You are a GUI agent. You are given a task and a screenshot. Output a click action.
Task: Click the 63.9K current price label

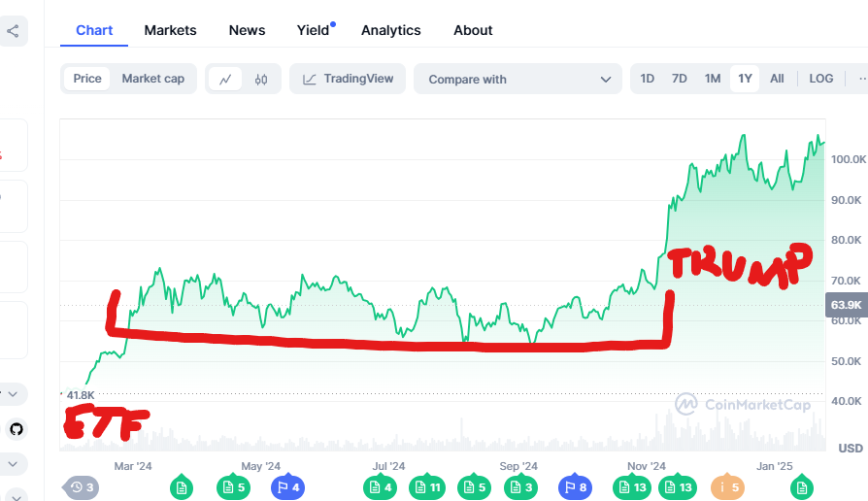click(847, 305)
